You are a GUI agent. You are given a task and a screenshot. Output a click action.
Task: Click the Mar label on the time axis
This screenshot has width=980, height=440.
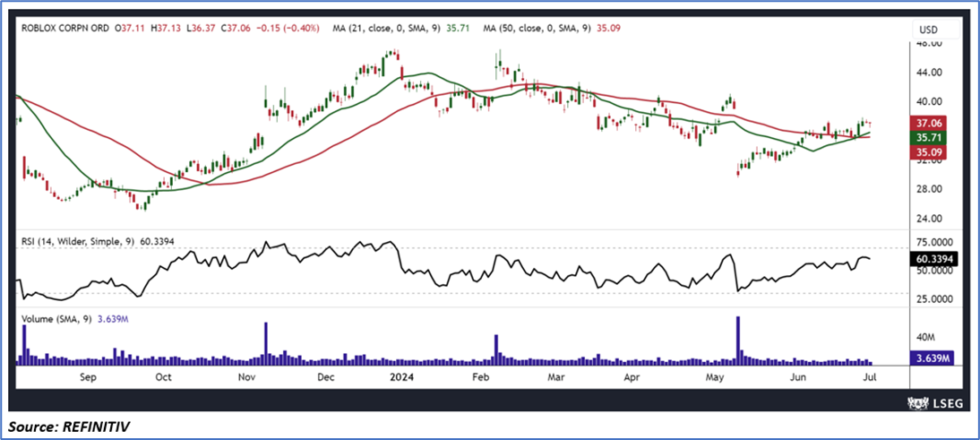point(555,377)
